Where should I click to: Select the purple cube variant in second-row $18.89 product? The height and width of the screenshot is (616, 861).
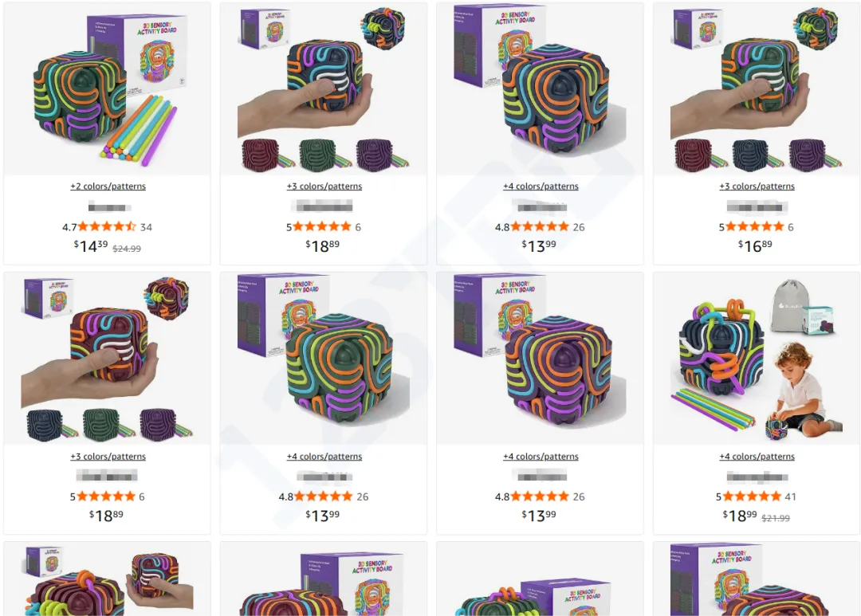[158, 425]
